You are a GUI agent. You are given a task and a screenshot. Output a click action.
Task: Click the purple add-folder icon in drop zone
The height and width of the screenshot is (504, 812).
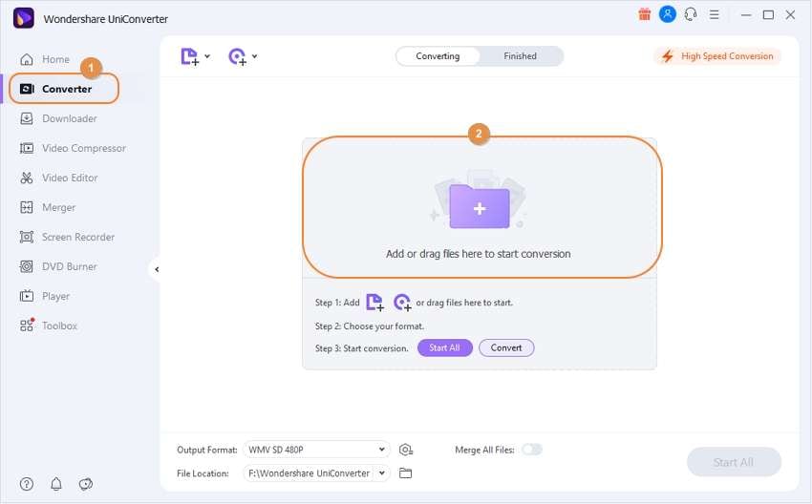pos(480,206)
